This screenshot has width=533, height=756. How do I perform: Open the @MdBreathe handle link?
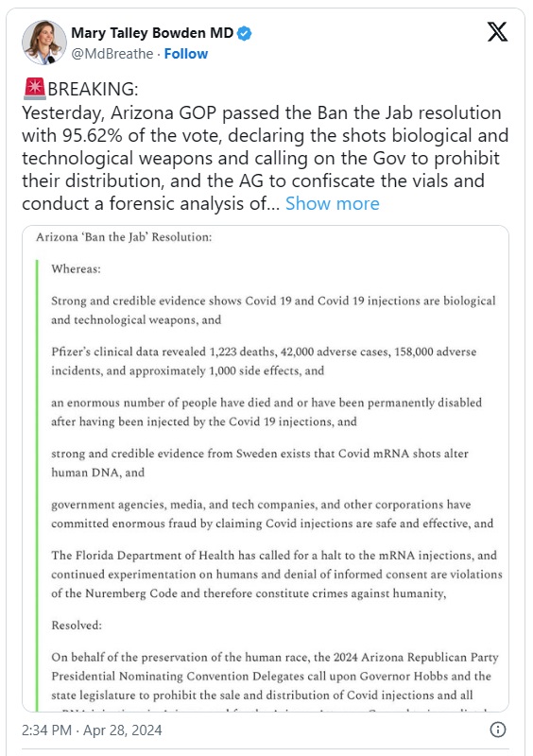coord(112,54)
